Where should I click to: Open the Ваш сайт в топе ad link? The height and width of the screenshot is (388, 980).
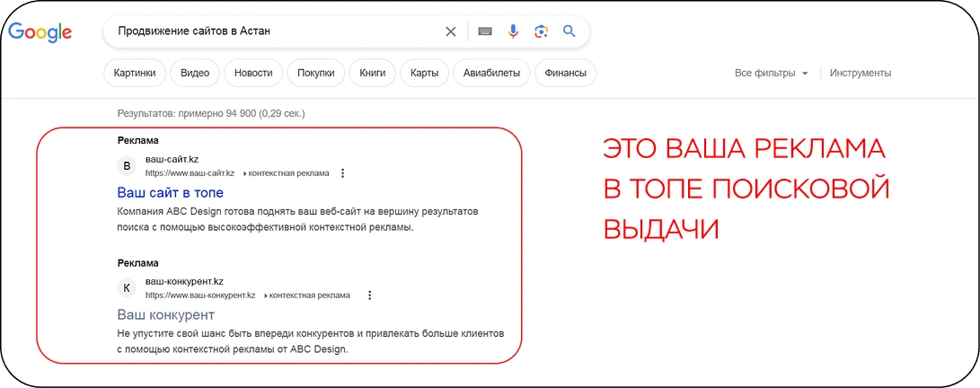[x=170, y=192]
